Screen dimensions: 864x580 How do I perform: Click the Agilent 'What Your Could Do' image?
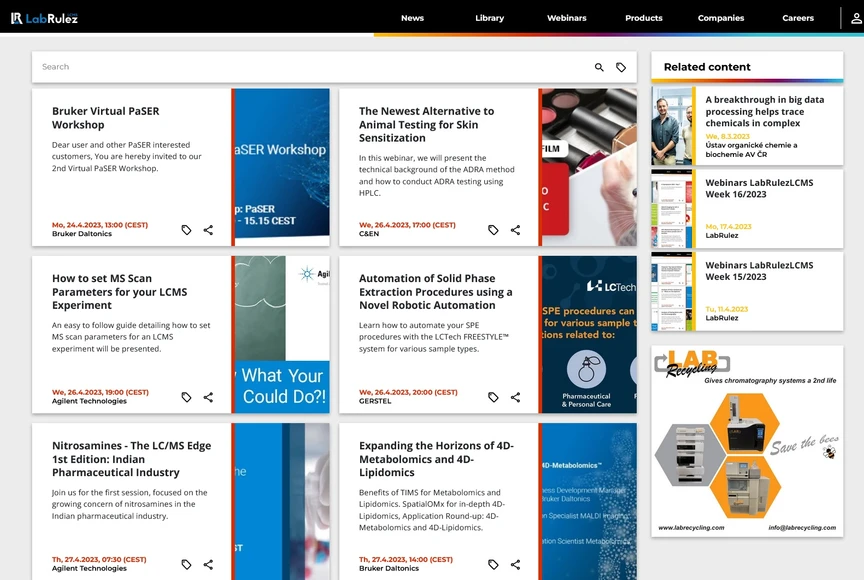click(x=280, y=334)
